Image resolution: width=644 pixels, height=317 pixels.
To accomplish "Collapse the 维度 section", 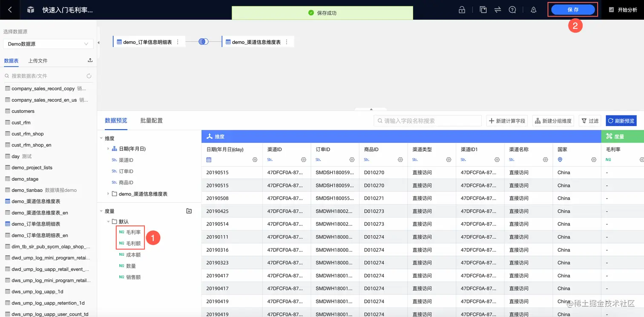I will click(101, 138).
